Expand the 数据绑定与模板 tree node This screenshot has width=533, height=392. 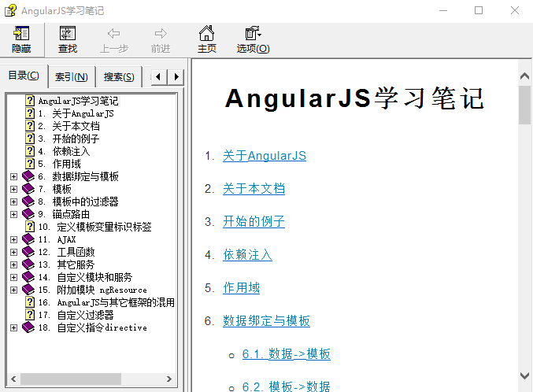pyautogui.click(x=13, y=176)
